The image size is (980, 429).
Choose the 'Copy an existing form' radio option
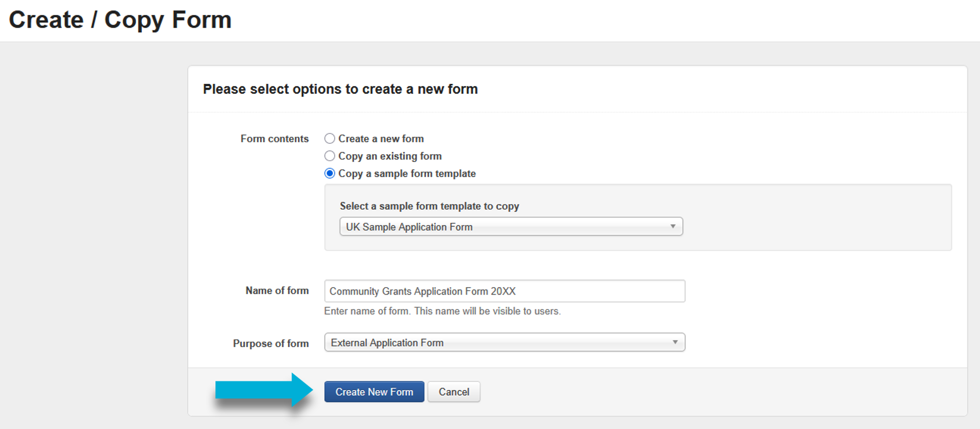[x=330, y=156]
